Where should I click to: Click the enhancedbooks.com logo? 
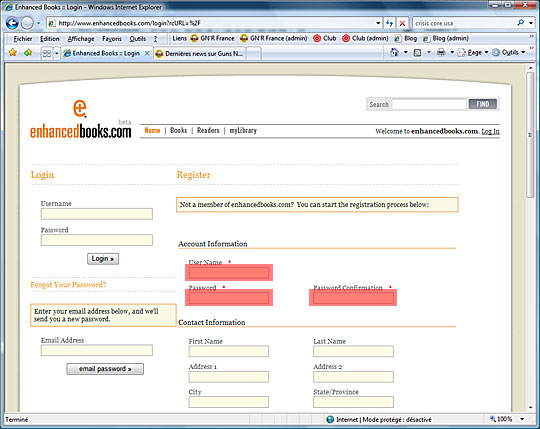(81, 119)
